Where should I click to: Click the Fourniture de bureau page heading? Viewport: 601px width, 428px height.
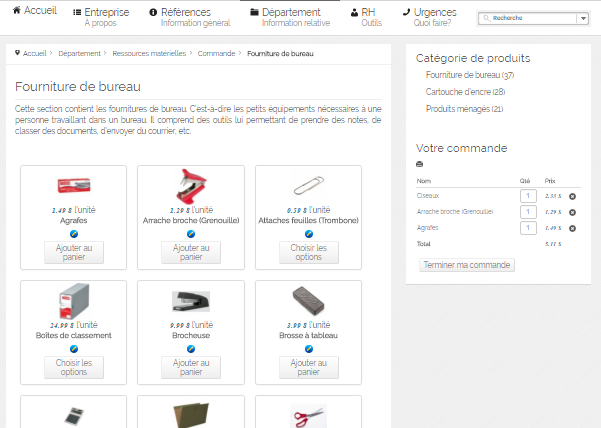[78, 87]
